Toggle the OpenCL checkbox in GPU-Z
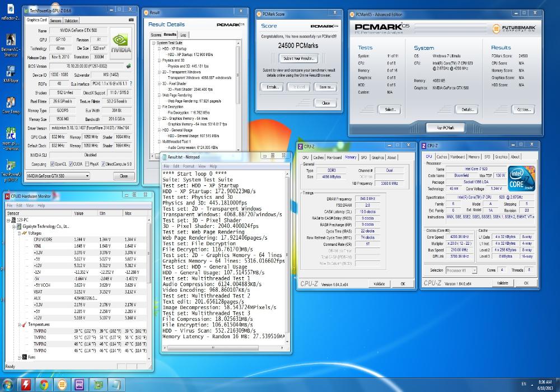Viewport: 560px width, 392px height. pos(52,164)
